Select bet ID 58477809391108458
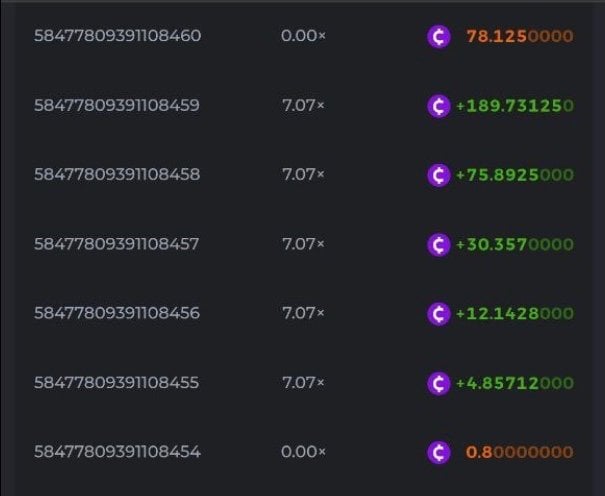The width and height of the screenshot is (605, 496). coord(117,175)
